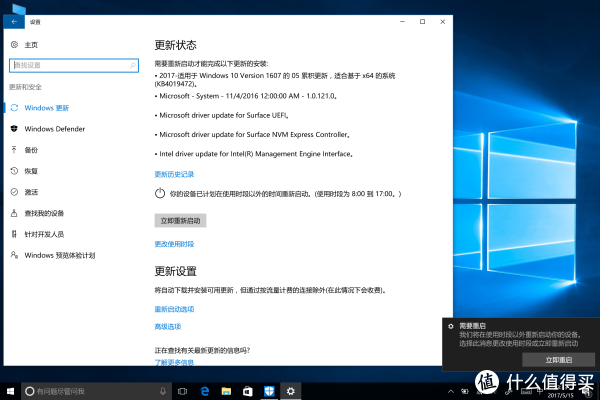Launch Microsoft Edge from taskbar
Viewport: 600px width, 400px height.
click(205, 391)
